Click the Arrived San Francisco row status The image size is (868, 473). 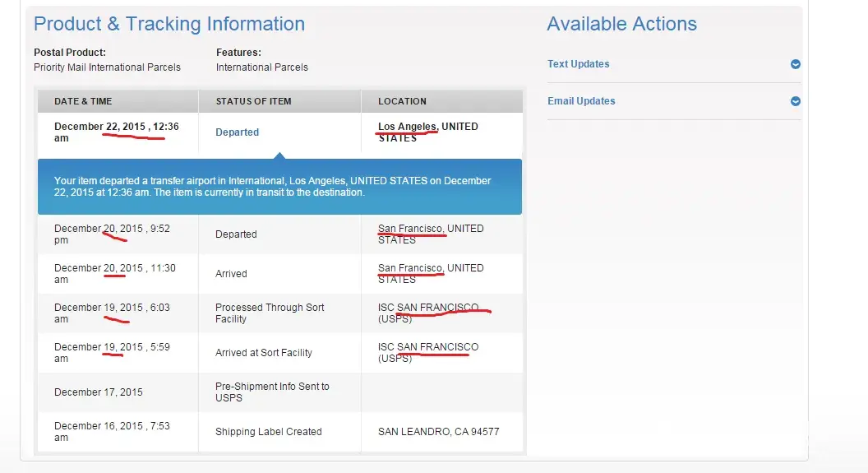[x=231, y=274]
